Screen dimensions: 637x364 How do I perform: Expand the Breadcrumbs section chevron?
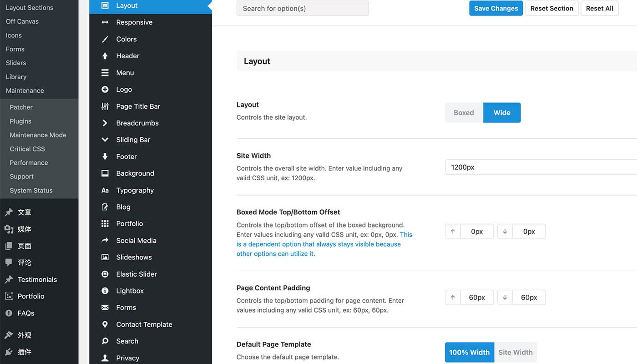click(105, 123)
